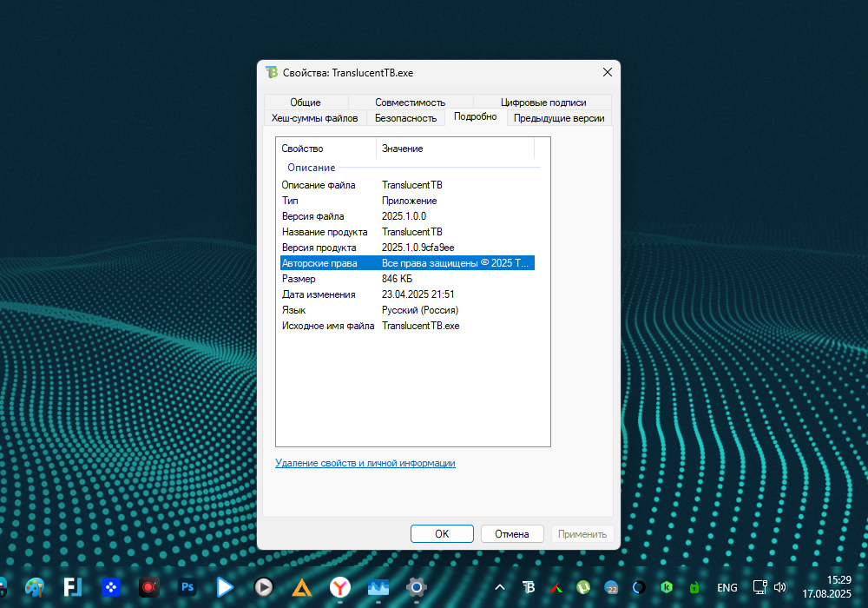
Task: Select the highlighted Авторские права row
Action: [407, 263]
